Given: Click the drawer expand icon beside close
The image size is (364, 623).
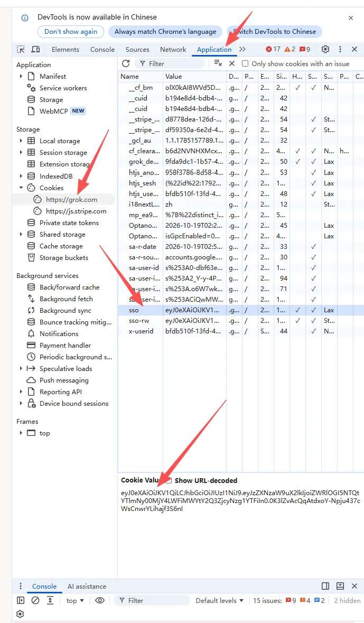Looking at the screenshot, I should click(340, 586).
